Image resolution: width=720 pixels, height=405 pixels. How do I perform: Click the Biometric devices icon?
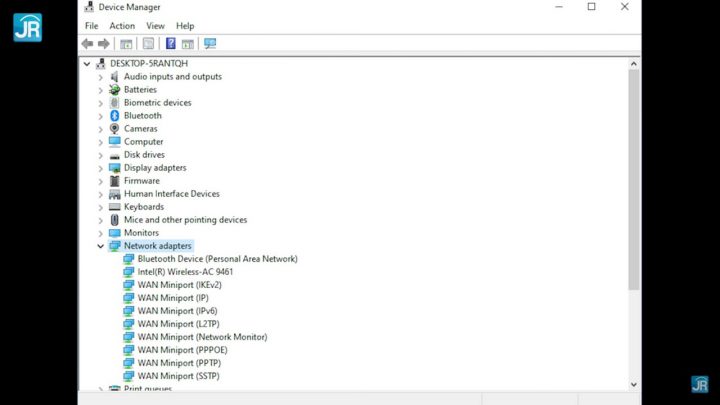click(x=115, y=103)
